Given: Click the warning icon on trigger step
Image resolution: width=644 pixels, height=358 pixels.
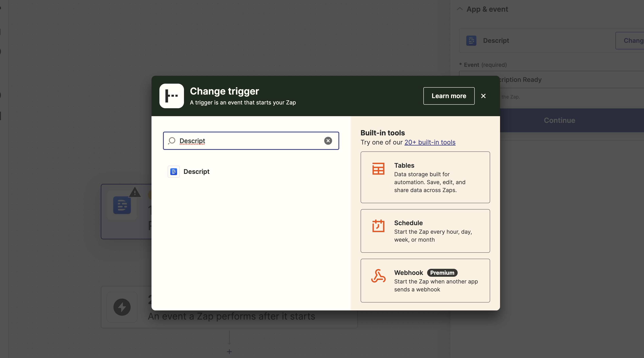Looking at the screenshot, I should click(x=135, y=192).
